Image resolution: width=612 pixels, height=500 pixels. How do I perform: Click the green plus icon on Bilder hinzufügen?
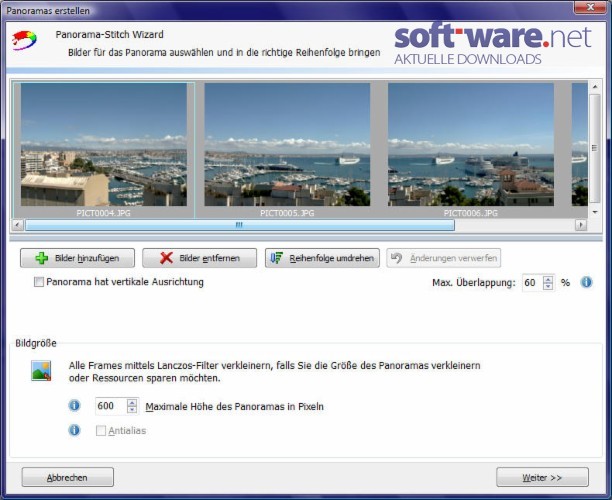pos(42,258)
